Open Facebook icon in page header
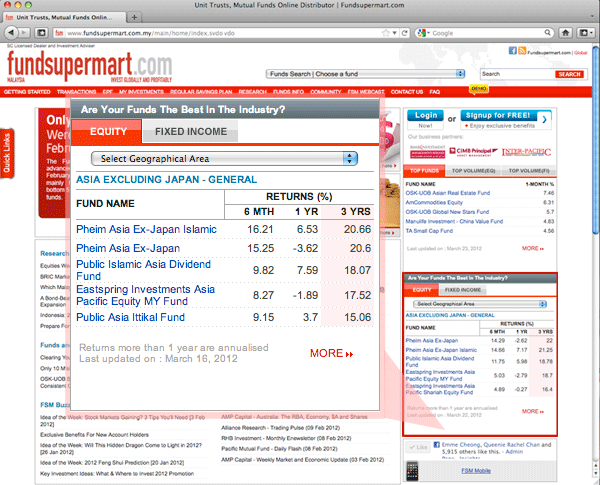This screenshot has width=600, height=485. (512, 51)
